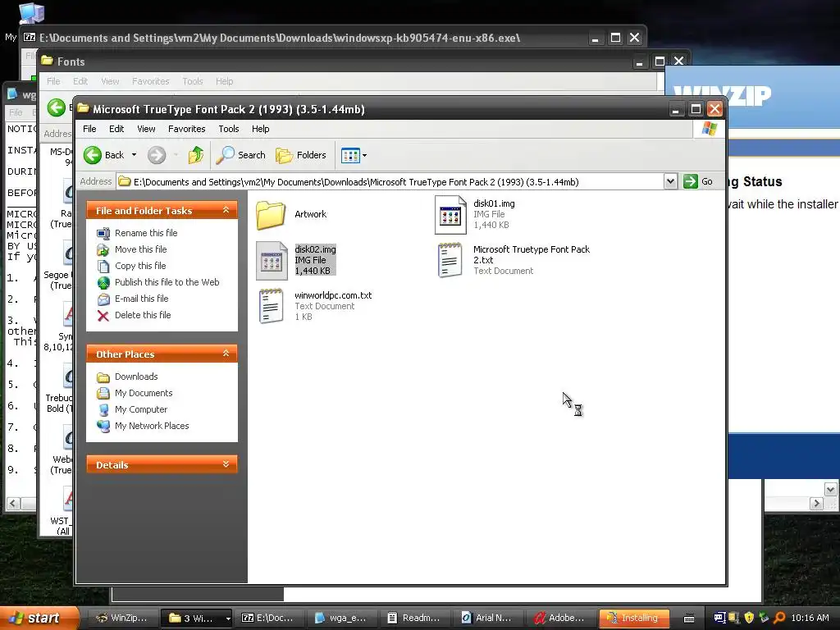Click the My Computer desktop icon
Screen dimensions: 840x630
point(31,14)
